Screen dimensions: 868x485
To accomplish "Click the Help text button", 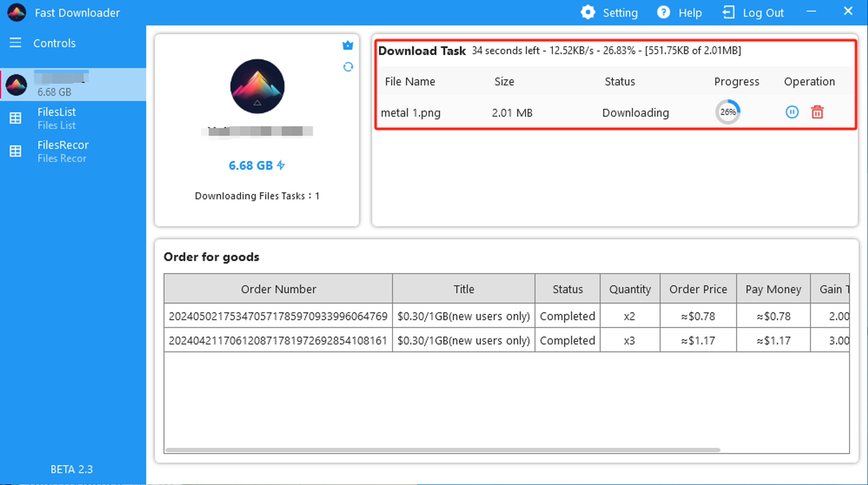I will click(690, 13).
